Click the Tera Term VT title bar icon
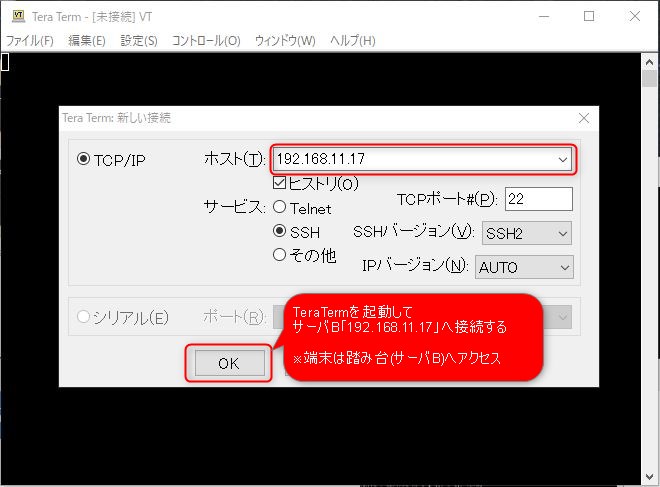This screenshot has height=487, width=660. point(19,16)
